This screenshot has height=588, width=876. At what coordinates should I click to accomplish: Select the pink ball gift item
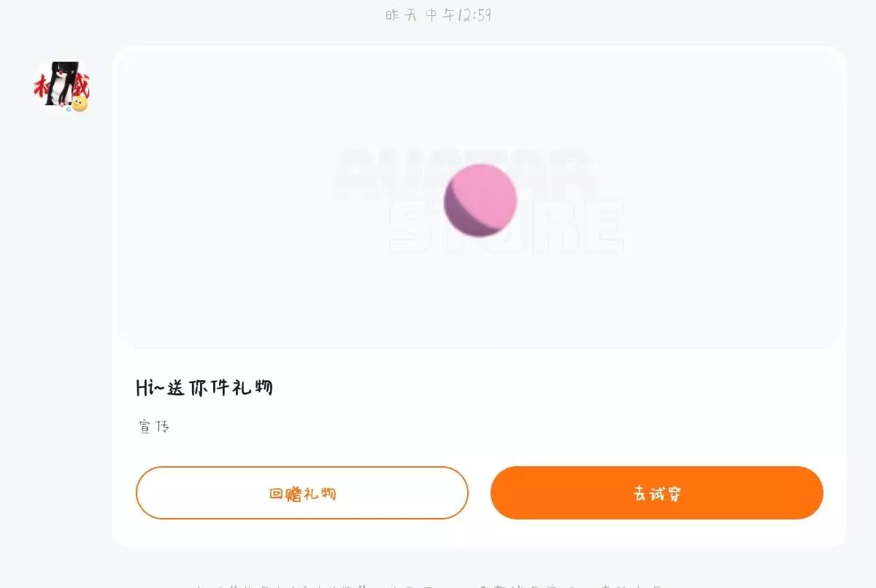480,201
